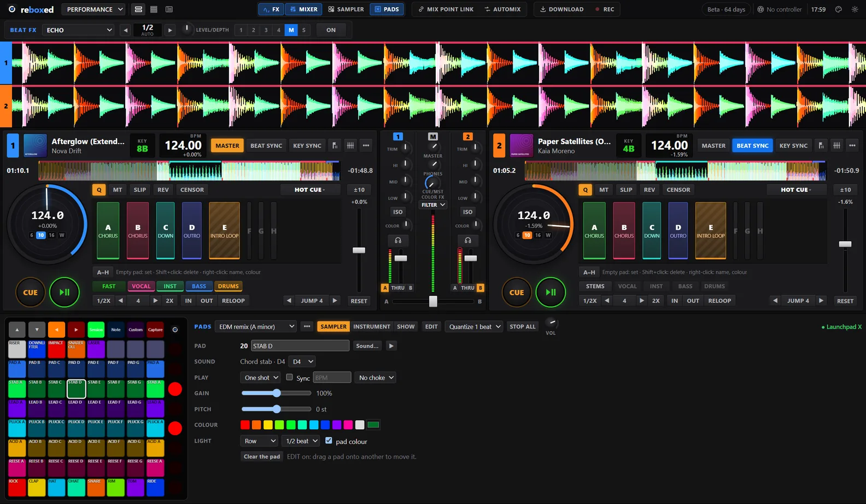Open deck 1 beat grid icon
Screen dimensions: 866x504
(350, 145)
